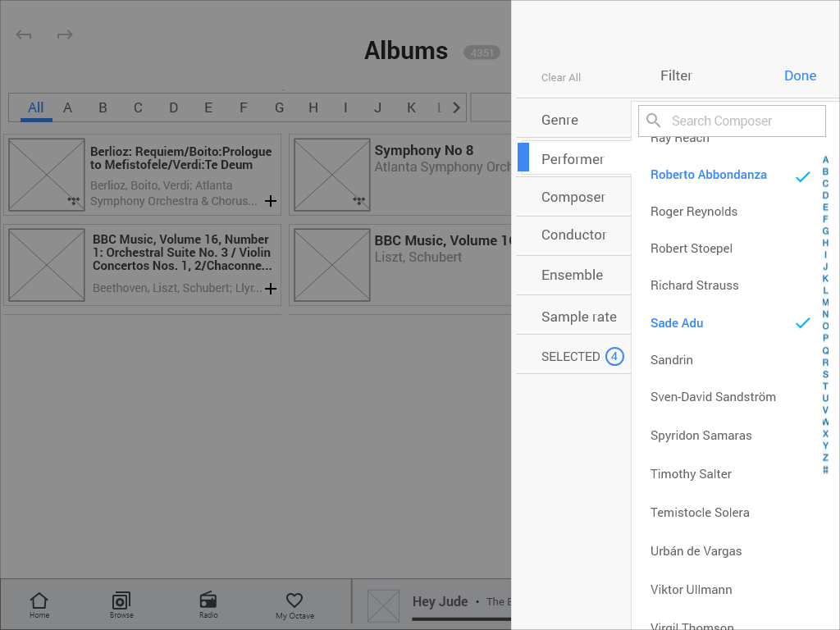
Task: Expand the alphabet row with the right chevron
Action: tap(456, 107)
